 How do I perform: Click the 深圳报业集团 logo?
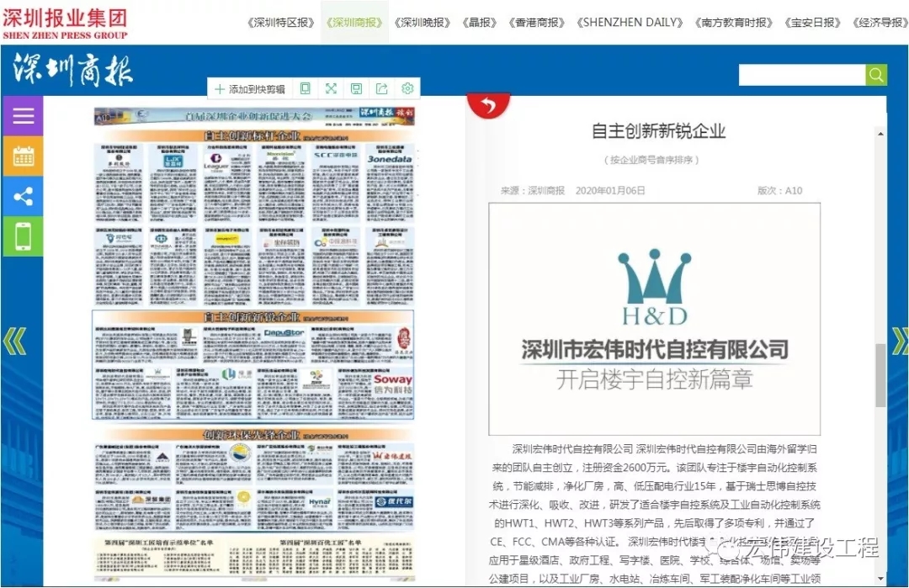point(65,24)
